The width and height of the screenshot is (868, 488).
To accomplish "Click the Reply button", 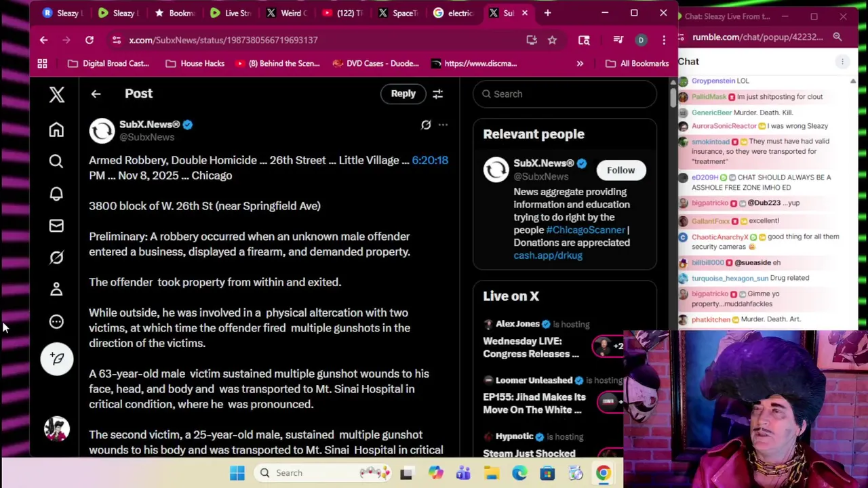I will [403, 94].
